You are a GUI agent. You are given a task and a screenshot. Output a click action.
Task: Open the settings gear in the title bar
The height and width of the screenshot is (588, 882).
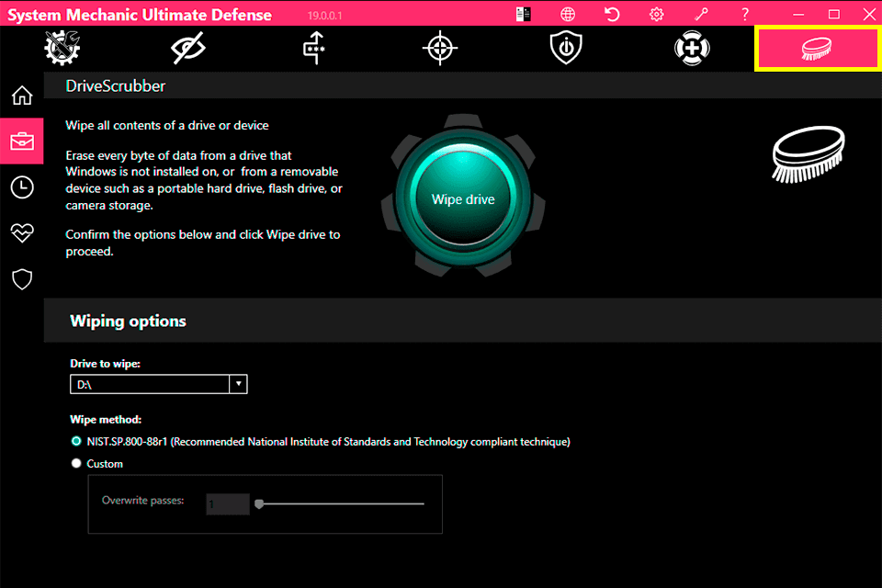pos(656,14)
